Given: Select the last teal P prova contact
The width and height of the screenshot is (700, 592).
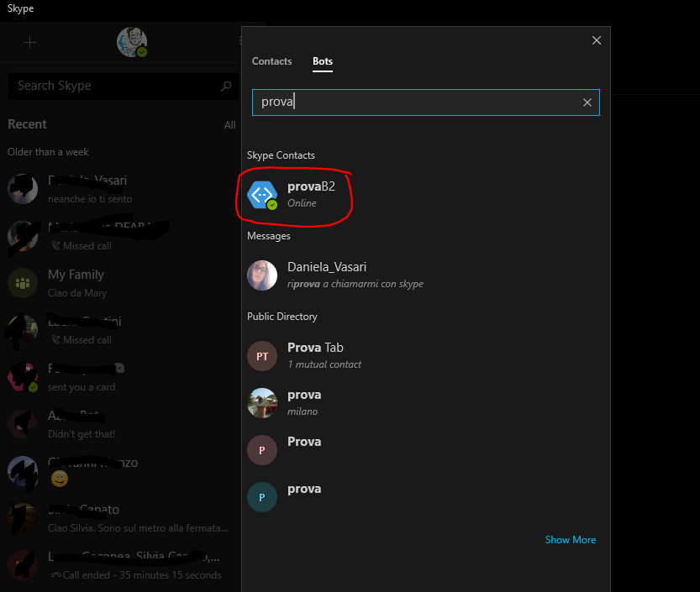Looking at the screenshot, I should (x=262, y=497).
